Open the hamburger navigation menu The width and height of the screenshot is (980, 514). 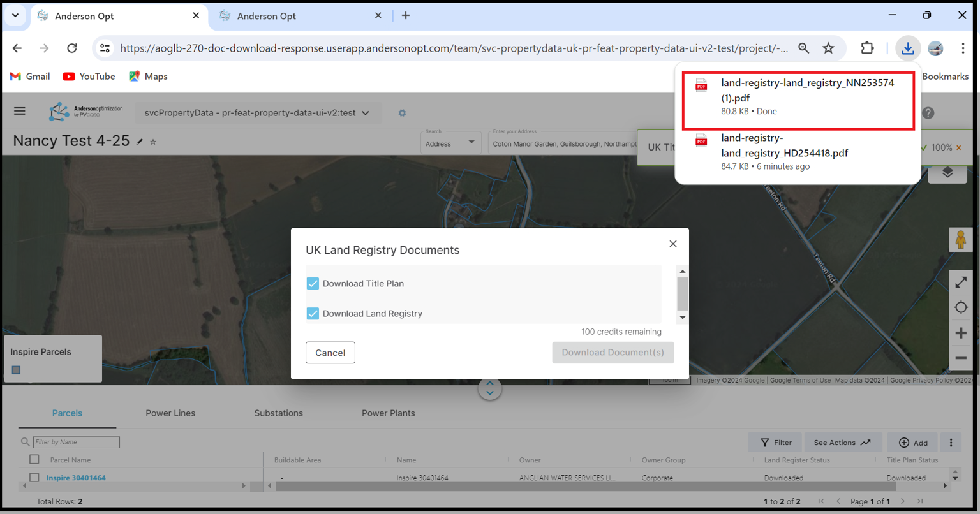click(20, 112)
